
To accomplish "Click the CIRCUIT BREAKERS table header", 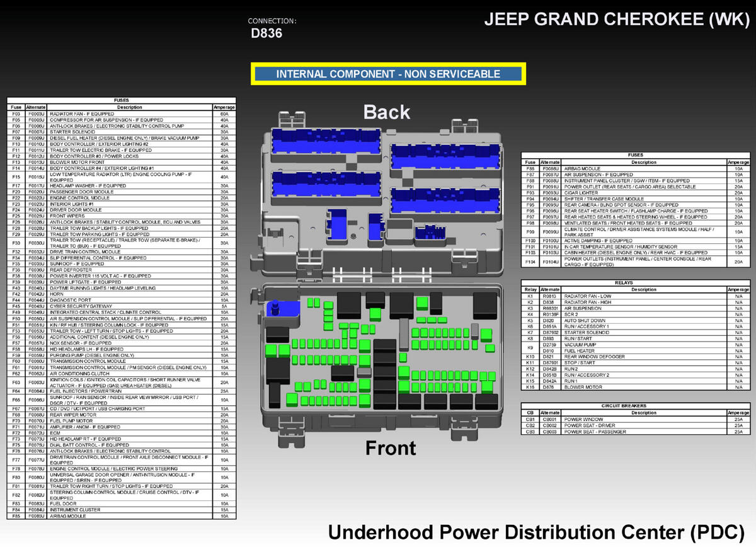I will tap(636, 406).
